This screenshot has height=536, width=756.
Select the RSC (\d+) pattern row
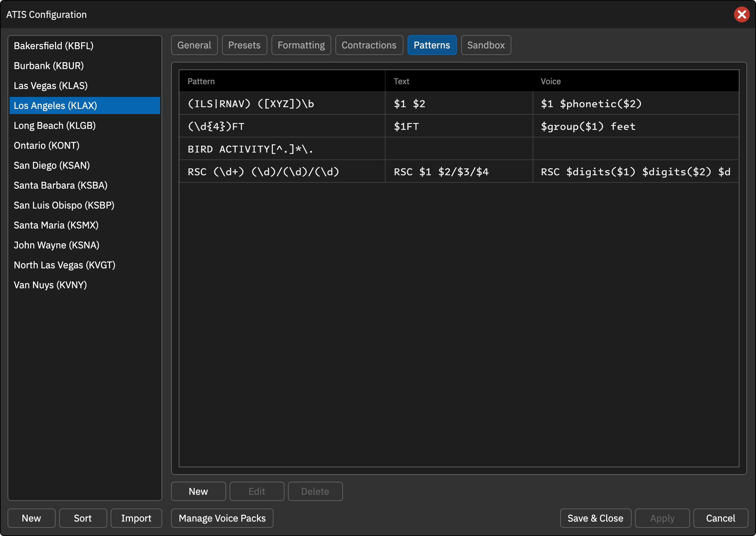point(459,171)
